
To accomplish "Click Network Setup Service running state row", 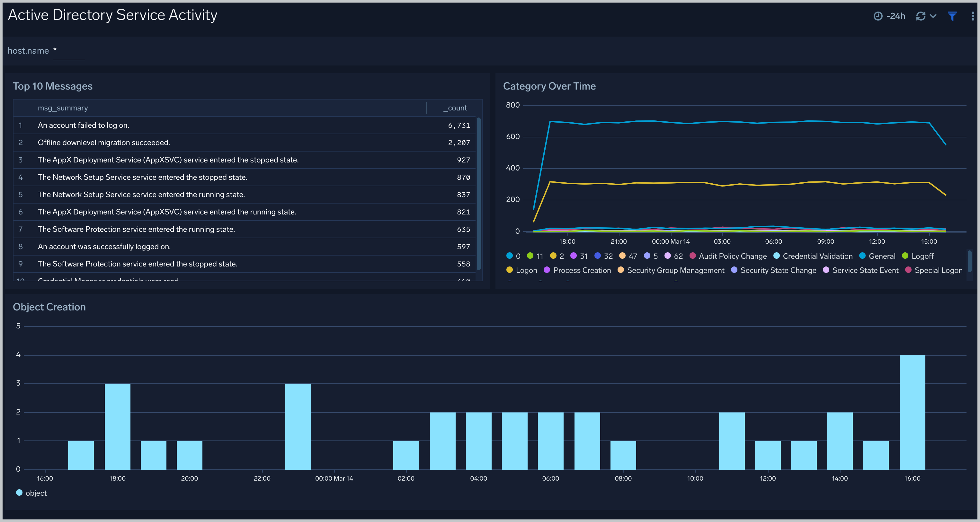I will click(x=245, y=195).
